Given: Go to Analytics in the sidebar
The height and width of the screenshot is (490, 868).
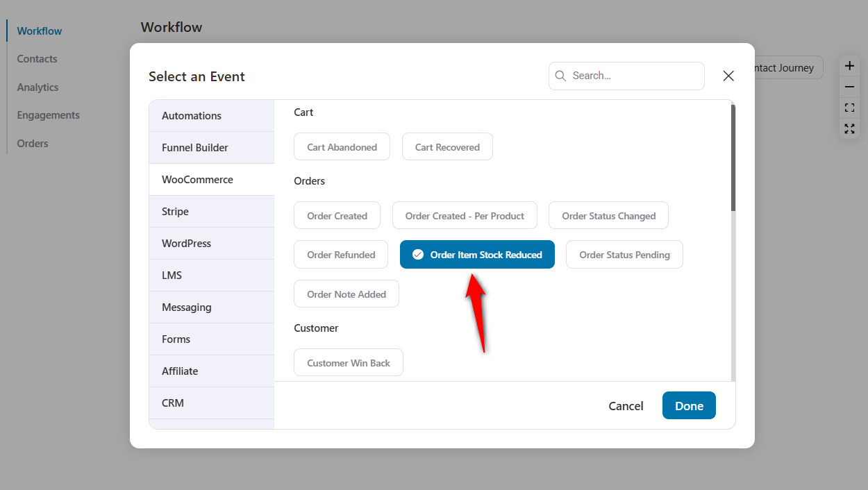Looking at the screenshot, I should (37, 87).
